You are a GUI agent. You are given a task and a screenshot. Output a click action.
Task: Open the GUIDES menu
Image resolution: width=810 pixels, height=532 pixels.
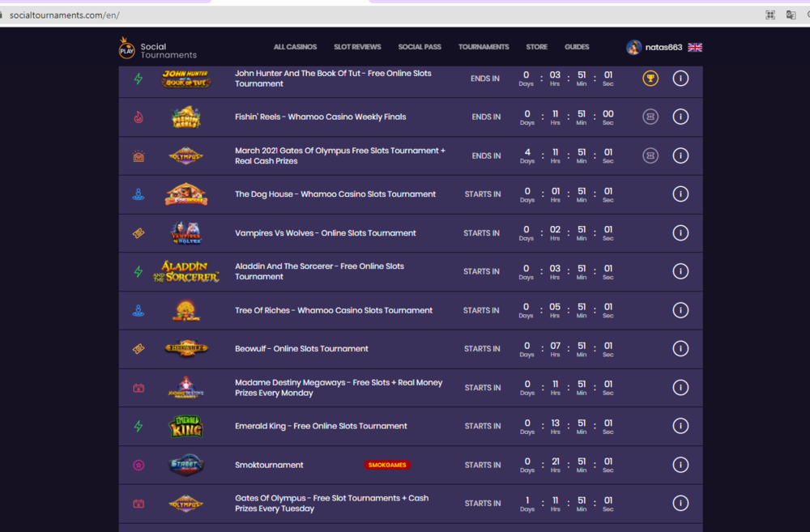(x=577, y=47)
